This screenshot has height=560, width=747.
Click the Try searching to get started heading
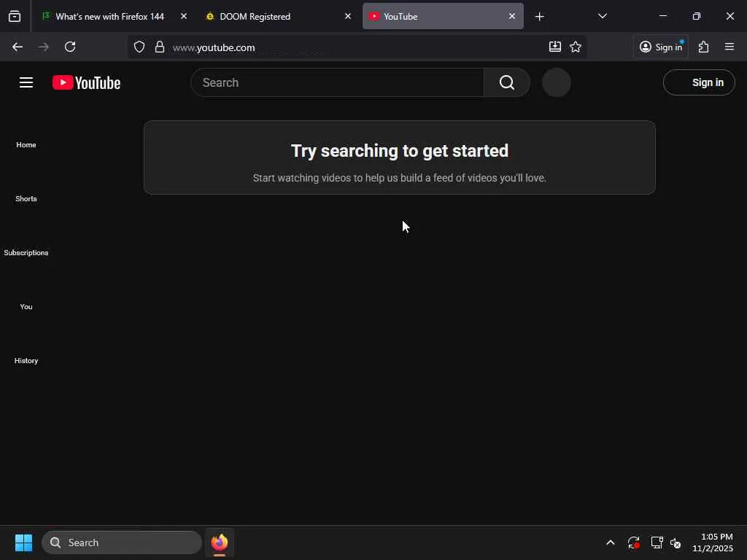click(400, 151)
